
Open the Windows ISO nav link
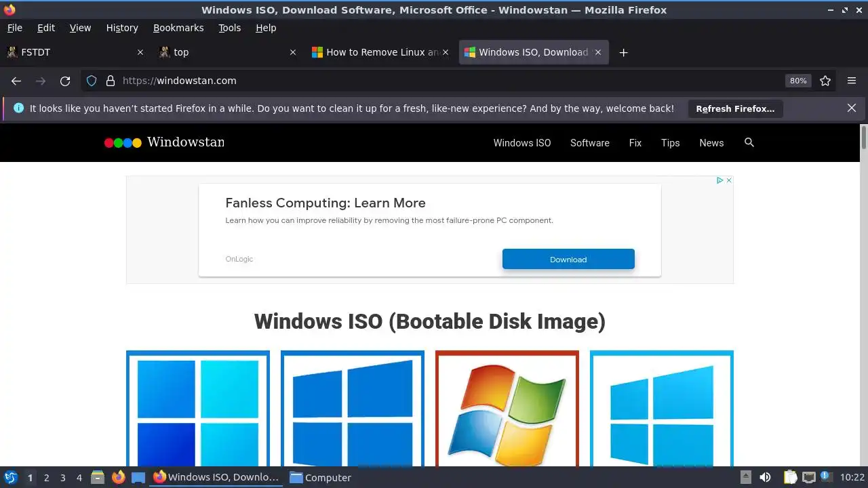[x=522, y=143]
